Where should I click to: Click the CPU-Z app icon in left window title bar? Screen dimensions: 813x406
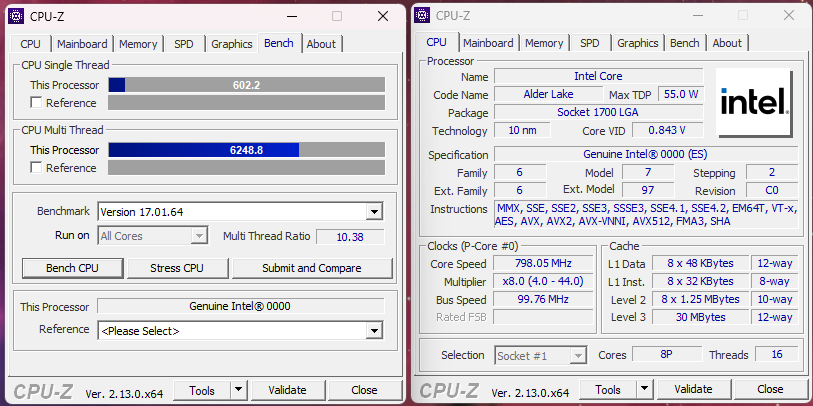17,16
